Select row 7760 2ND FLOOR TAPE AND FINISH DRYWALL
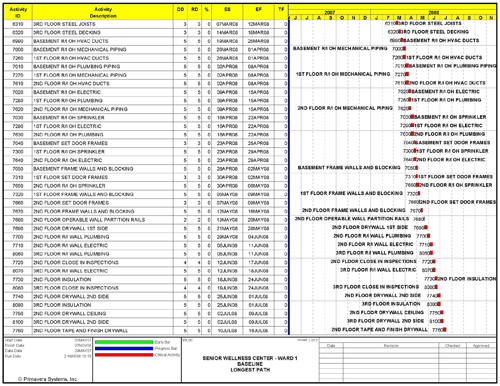This screenshot has height=386, width=500. [146, 331]
